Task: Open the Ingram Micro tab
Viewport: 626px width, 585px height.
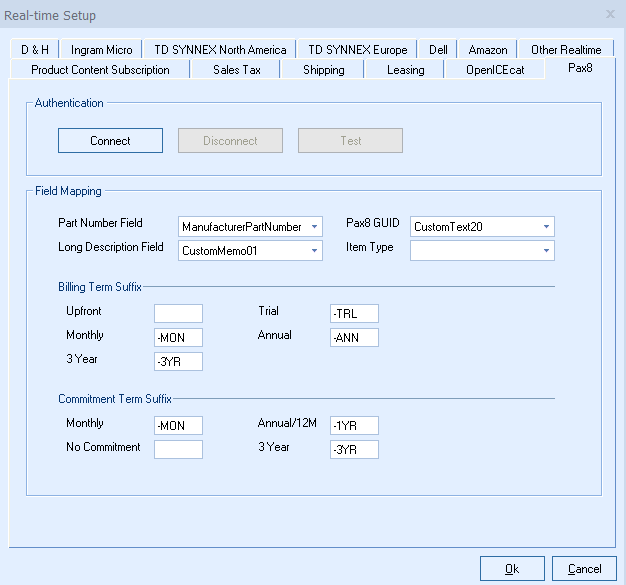Action: click(x=101, y=50)
